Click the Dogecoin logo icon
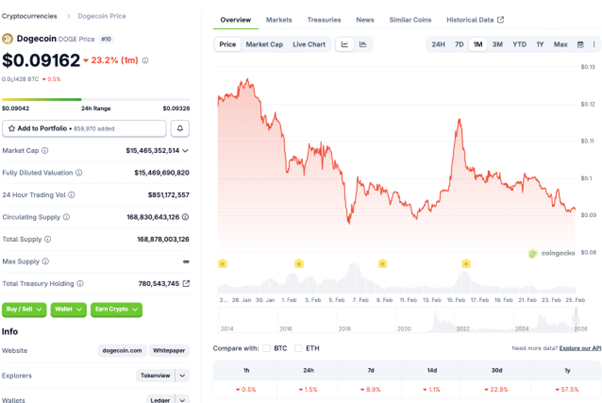The height and width of the screenshot is (403, 602). pyautogui.click(x=8, y=38)
